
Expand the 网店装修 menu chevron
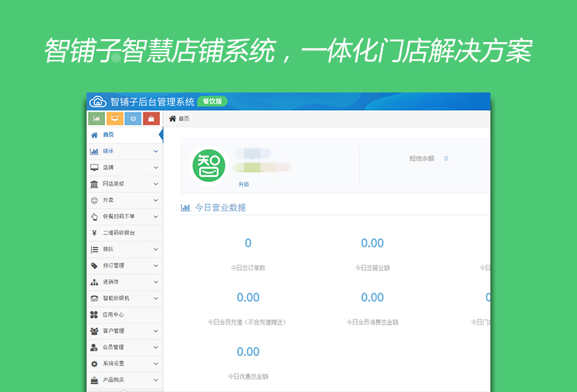(155, 184)
